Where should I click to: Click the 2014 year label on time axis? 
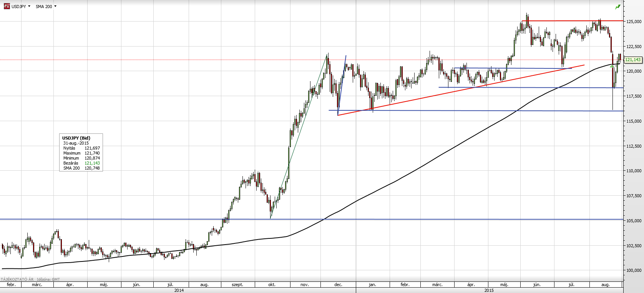[x=179, y=290]
